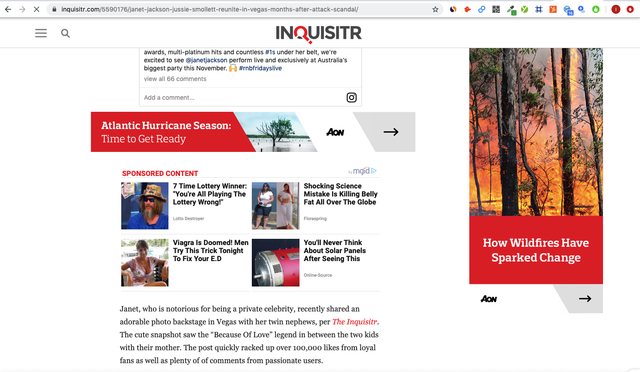This screenshot has width=640, height=372.
Task: Open the bearded lottery winner thumbnail
Action: coord(144,206)
